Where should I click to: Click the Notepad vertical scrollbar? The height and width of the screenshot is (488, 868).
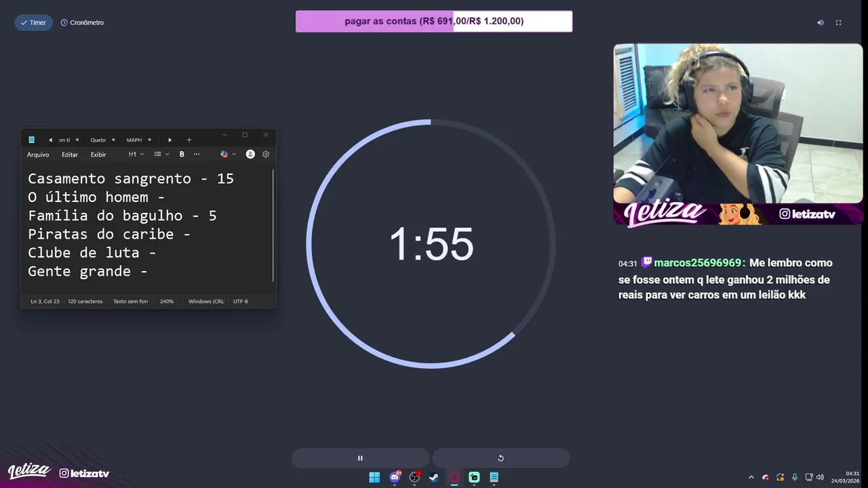tap(273, 225)
